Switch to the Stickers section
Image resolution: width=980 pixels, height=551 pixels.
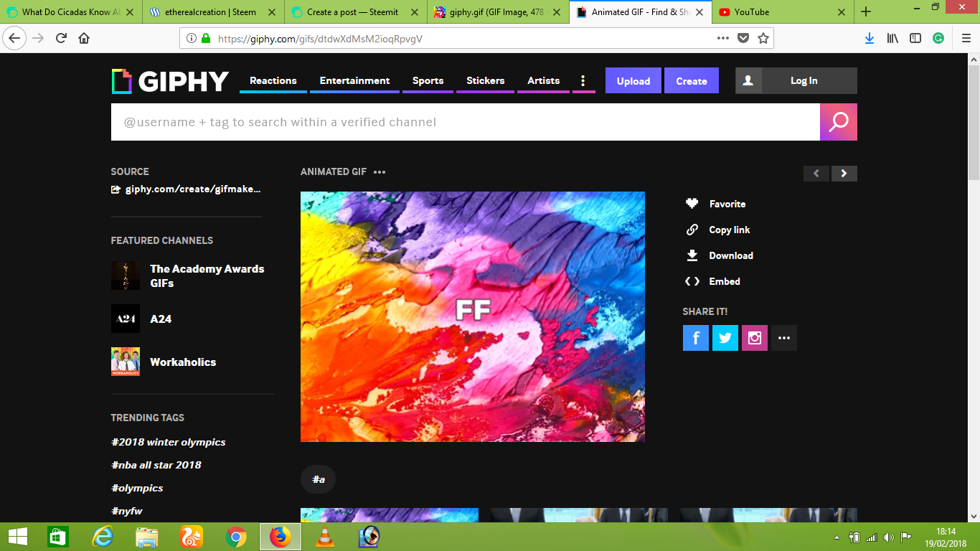485,80
